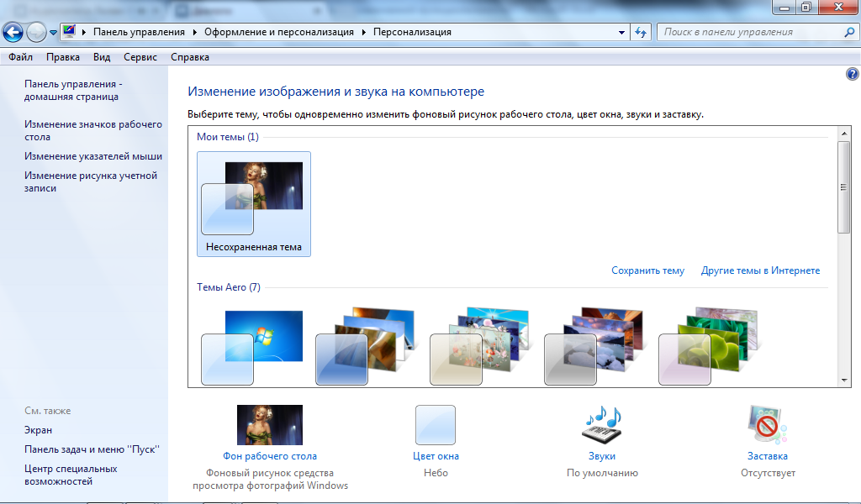Click Оформление и персонализация breadcrumb
This screenshot has width=861, height=504.
pyautogui.click(x=279, y=33)
